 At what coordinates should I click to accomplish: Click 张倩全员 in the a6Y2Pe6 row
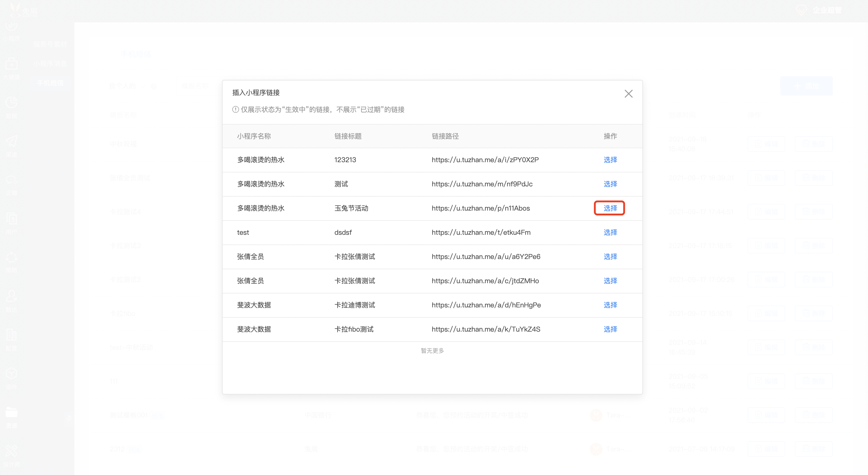coord(250,257)
